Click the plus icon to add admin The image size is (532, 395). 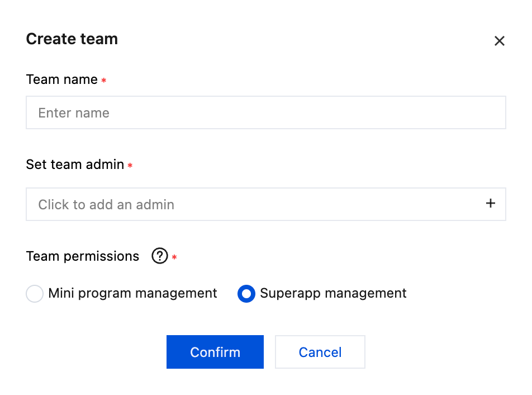click(x=490, y=204)
